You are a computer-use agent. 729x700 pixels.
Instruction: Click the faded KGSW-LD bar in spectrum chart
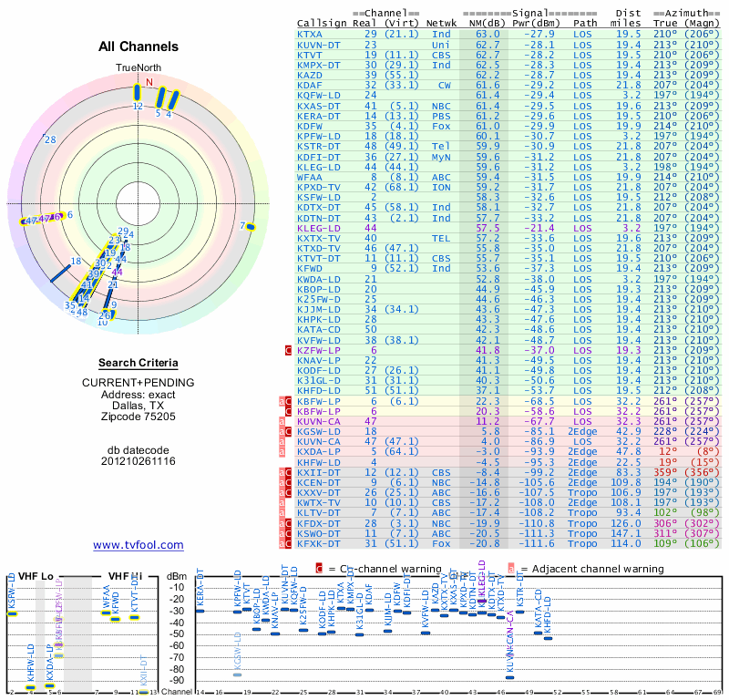click(238, 674)
